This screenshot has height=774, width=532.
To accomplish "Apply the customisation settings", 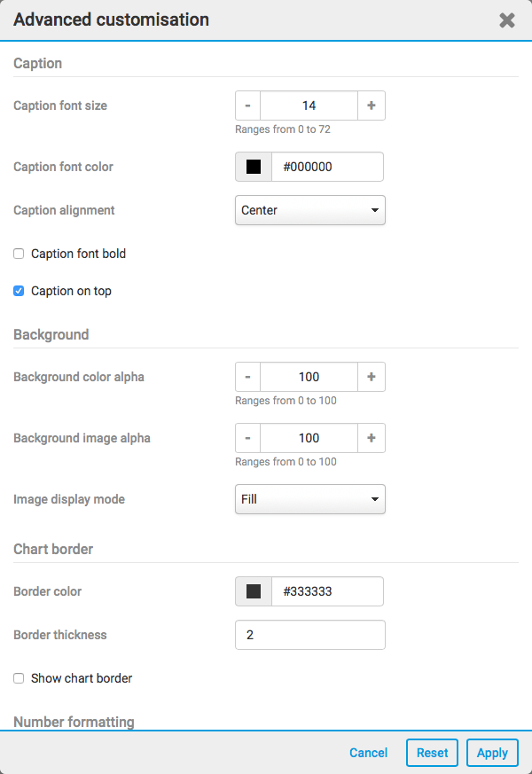I will [492, 753].
